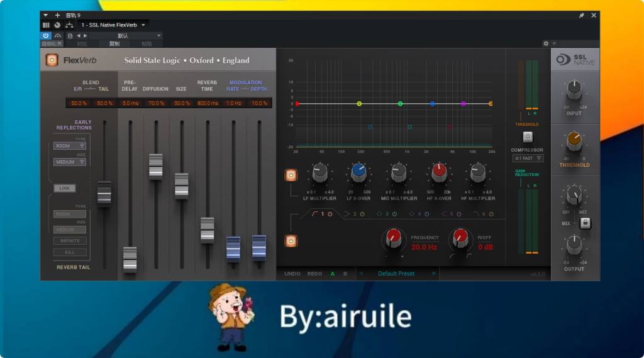Image resolution: width=644 pixels, height=358 pixels.
Task: Open the reverb tail SIZE dropdown (MEDIUM)
Action: [69, 230]
